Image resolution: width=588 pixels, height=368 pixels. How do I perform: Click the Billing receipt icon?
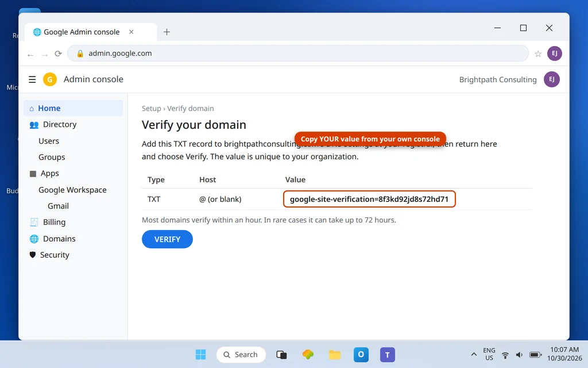tap(34, 223)
